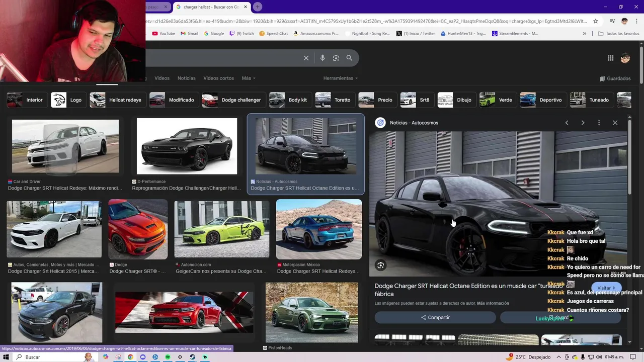
Task: Open the Guardados saved items
Action: click(x=615, y=78)
